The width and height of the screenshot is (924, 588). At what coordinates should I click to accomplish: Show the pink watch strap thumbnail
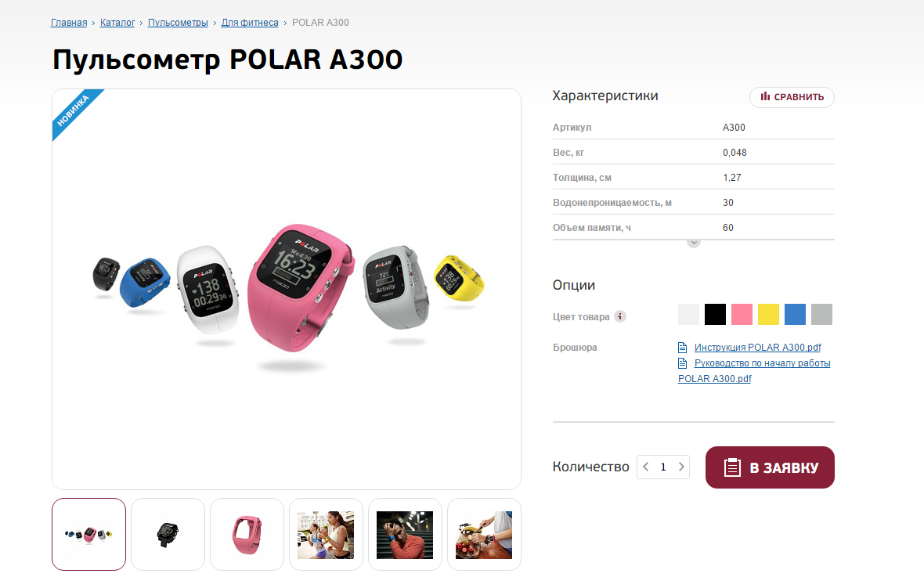(x=247, y=535)
